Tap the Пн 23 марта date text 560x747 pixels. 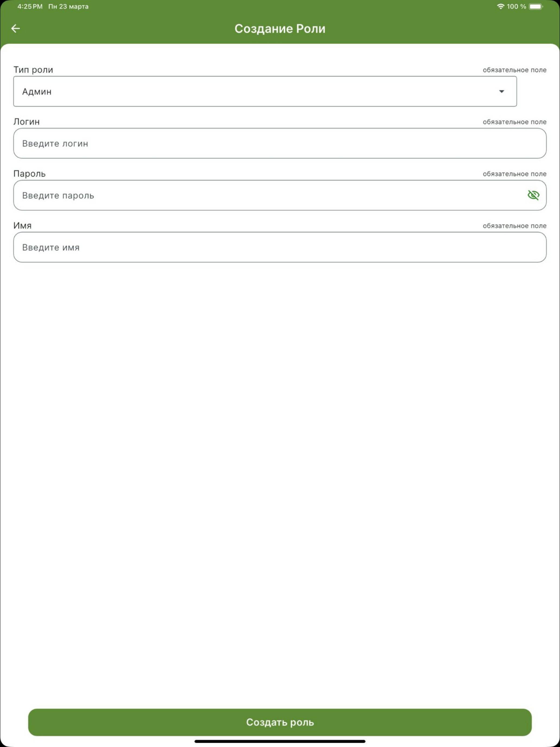click(69, 7)
